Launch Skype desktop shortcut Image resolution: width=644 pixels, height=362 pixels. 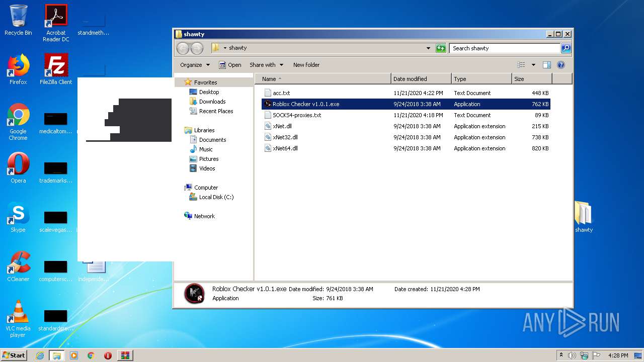tap(18, 217)
